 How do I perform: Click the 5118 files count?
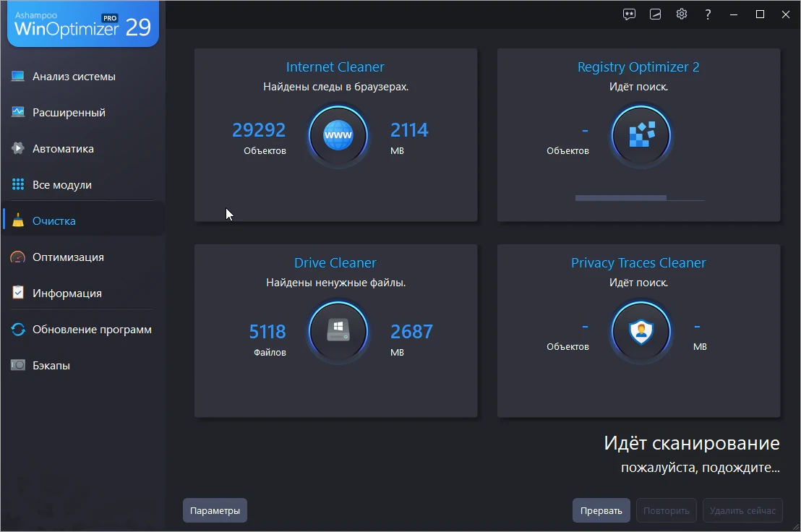(x=267, y=331)
